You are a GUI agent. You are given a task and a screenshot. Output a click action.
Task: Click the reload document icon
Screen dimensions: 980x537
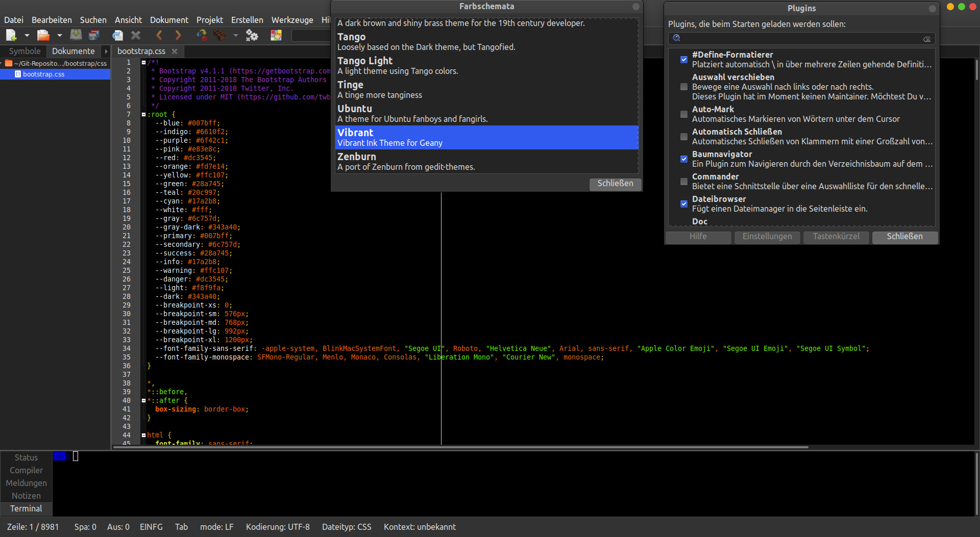tap(118, 35)
